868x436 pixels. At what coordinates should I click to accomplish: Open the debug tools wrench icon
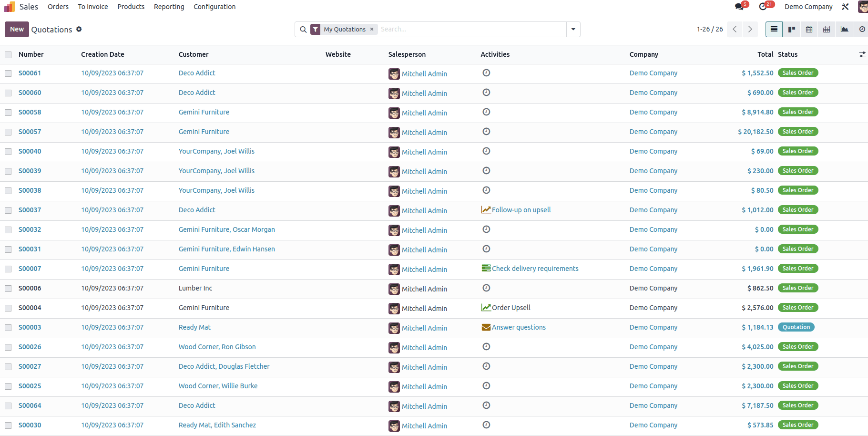click(x=845, y=7)
